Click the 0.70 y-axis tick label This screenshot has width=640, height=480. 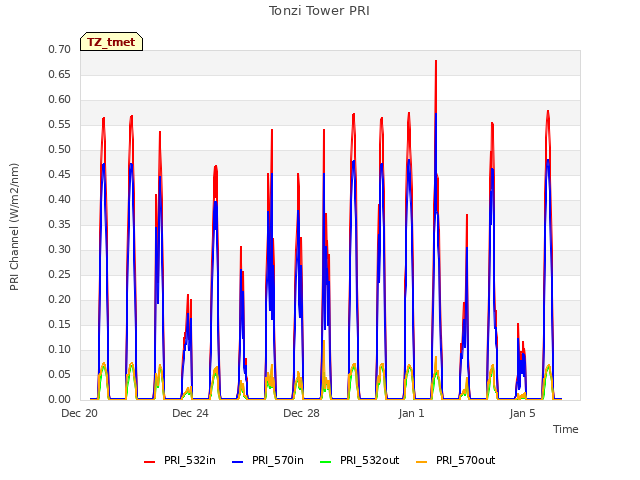click(60, 50)
